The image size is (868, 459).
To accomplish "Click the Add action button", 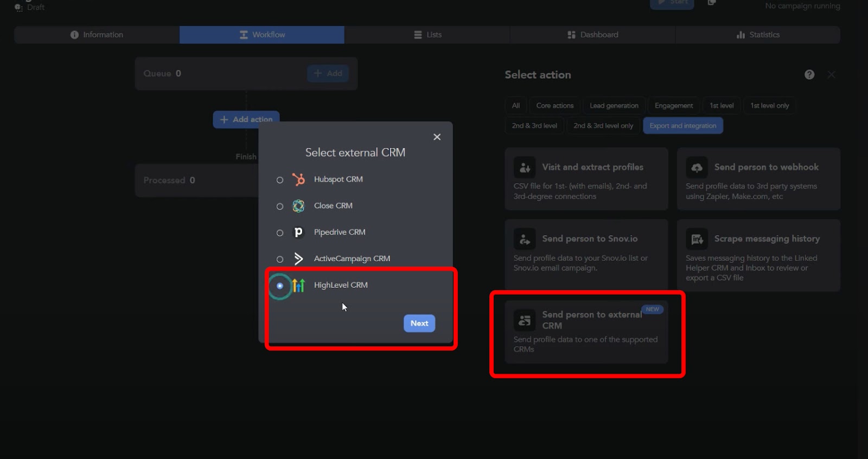I will click(x=246, y=119).
